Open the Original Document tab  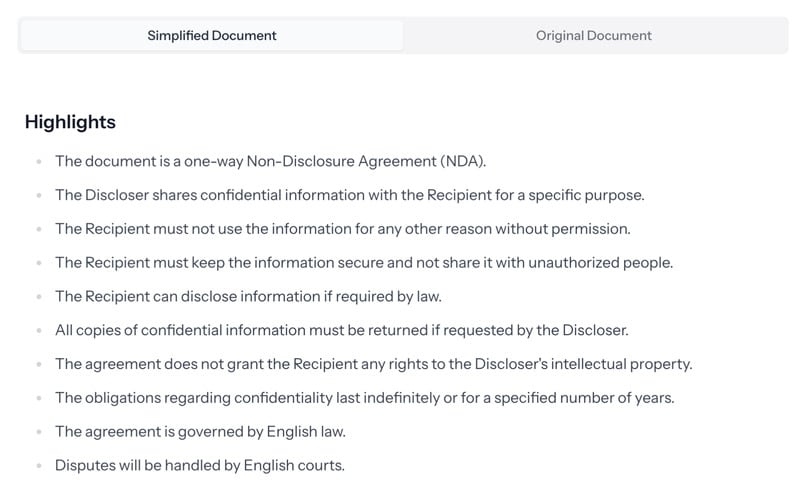593,35
